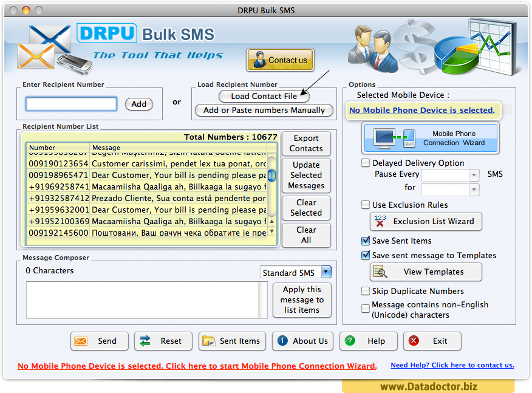The height and width of the screenshot is (393, 532).
Task: Click the Send envelope icon
Action: tap(81, 341)
